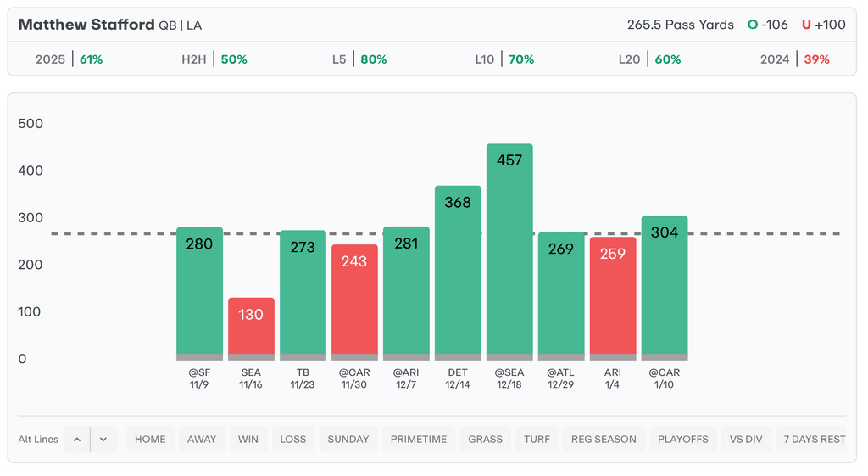This screenshot has height=476, width=868.
Task: Open the Matthew Stafford player name
Action: 86,25
